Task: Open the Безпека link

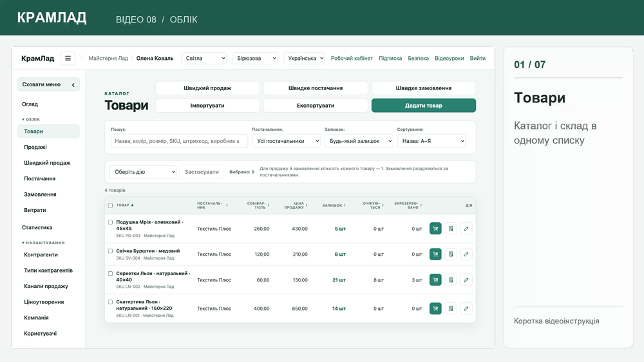Action: (418, 59)
